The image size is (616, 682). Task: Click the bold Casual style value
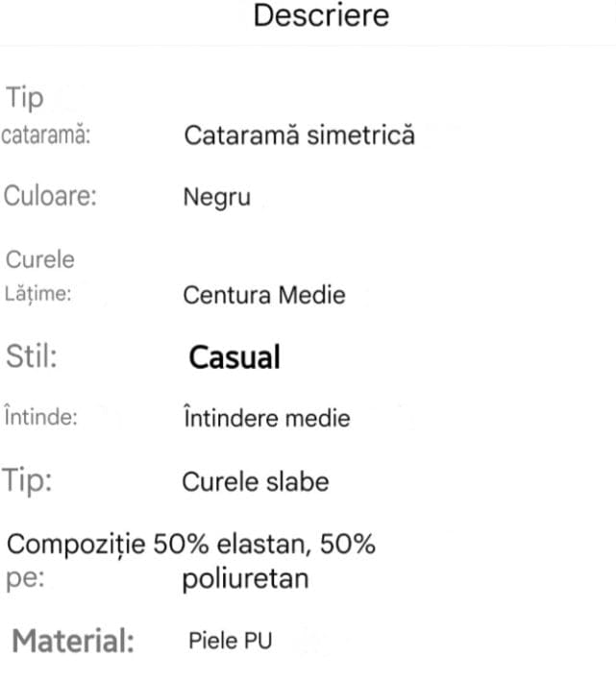tap(234, 357)
